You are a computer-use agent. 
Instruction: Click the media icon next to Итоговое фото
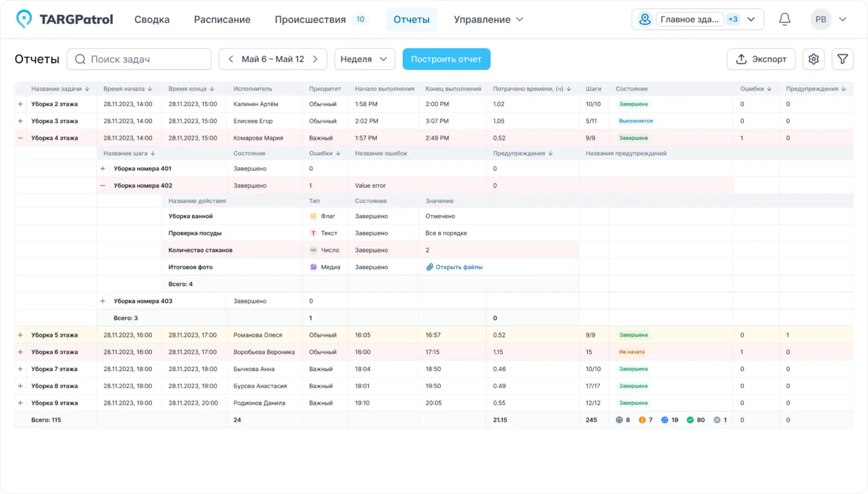313,267
